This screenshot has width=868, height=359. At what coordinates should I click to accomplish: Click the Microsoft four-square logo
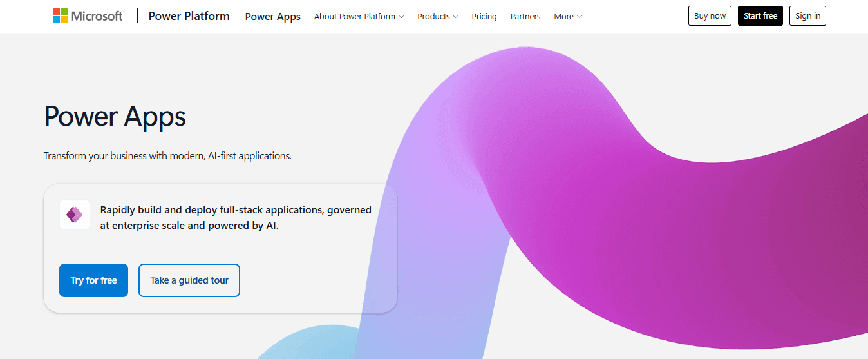(x=61, y=16)
